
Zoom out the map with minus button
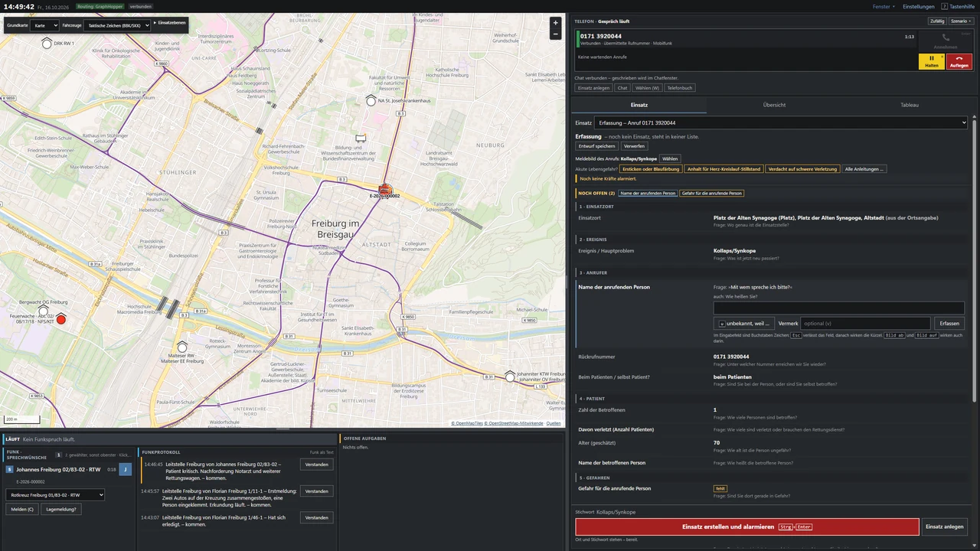(x=556, y=34)
